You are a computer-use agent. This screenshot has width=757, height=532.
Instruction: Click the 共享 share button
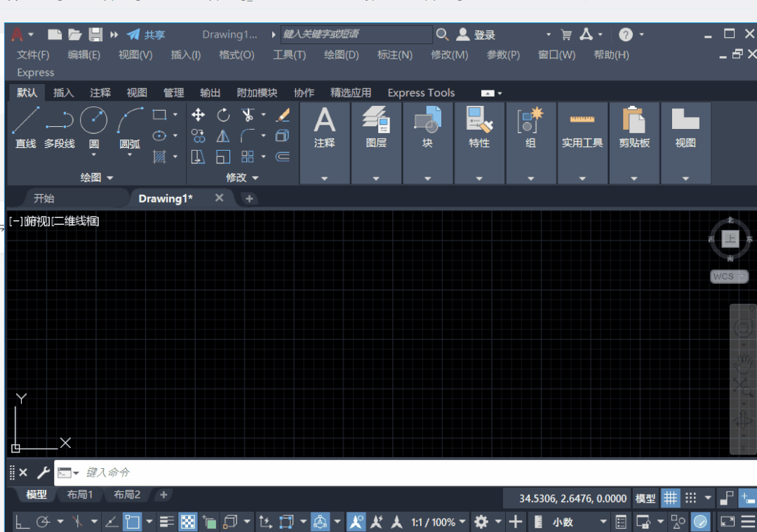click(x=147, y=35)
